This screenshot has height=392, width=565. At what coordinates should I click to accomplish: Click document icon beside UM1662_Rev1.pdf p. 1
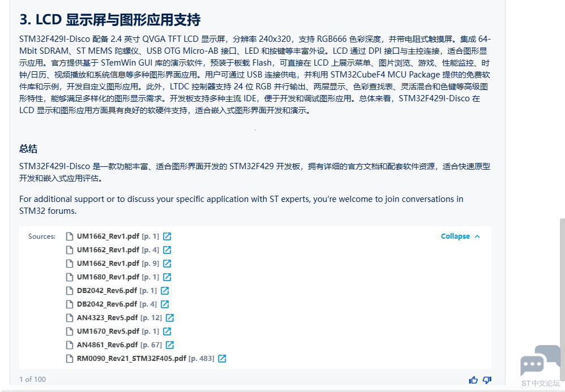click(x=70, y=236)
